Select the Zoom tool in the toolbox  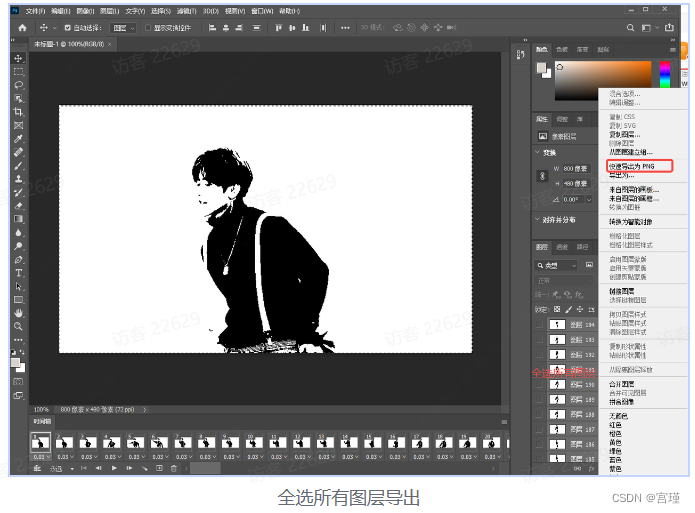(x=18, y=326)
